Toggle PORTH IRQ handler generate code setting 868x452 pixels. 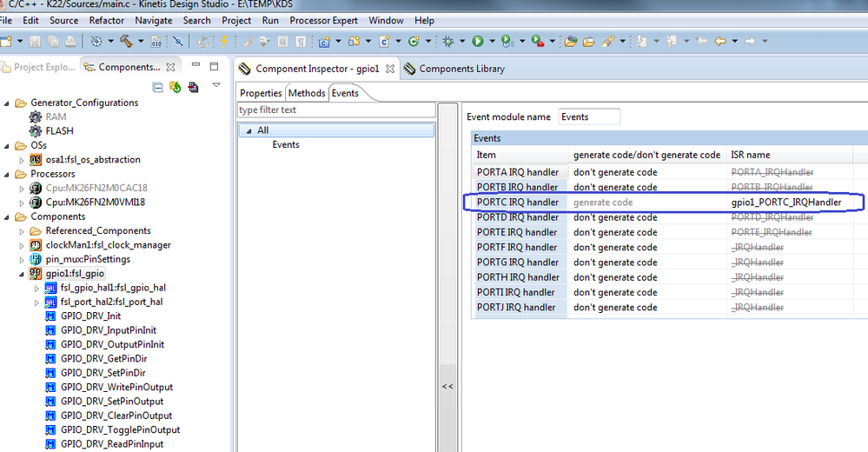click(646, 277)
